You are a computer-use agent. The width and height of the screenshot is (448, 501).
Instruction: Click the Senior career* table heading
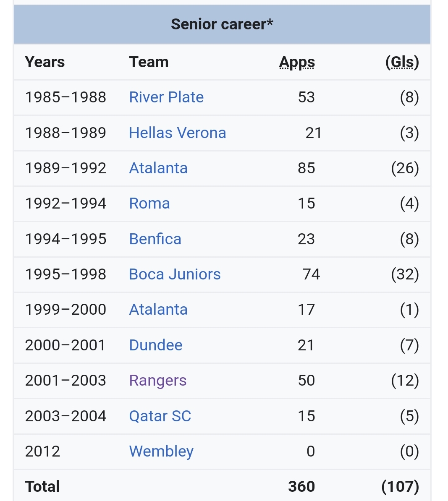(222, 24)
